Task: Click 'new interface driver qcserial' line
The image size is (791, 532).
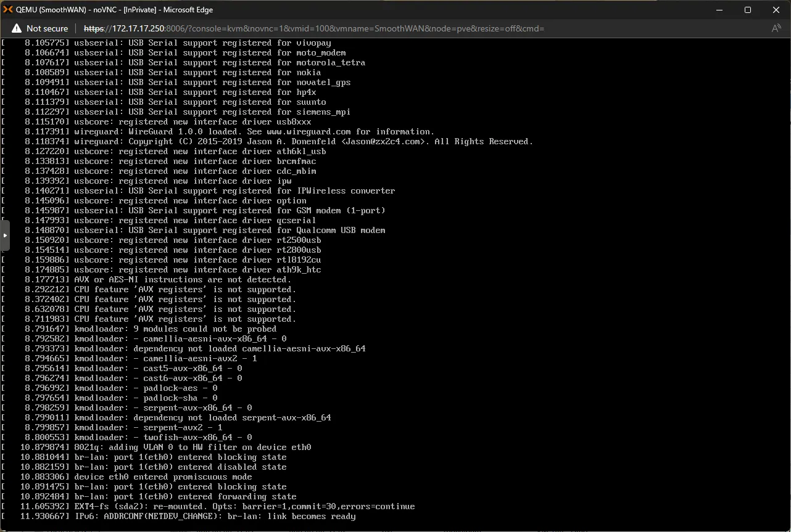Action: (159, 221)
